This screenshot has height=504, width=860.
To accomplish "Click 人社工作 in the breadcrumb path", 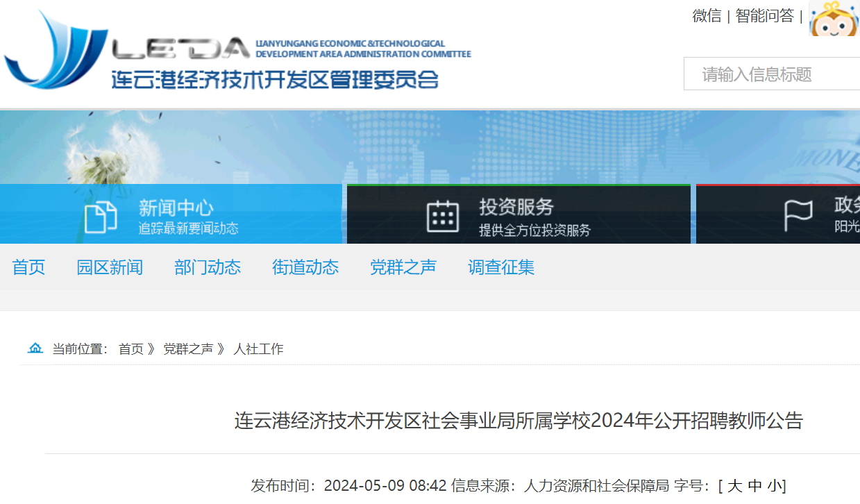I will 258,349.
